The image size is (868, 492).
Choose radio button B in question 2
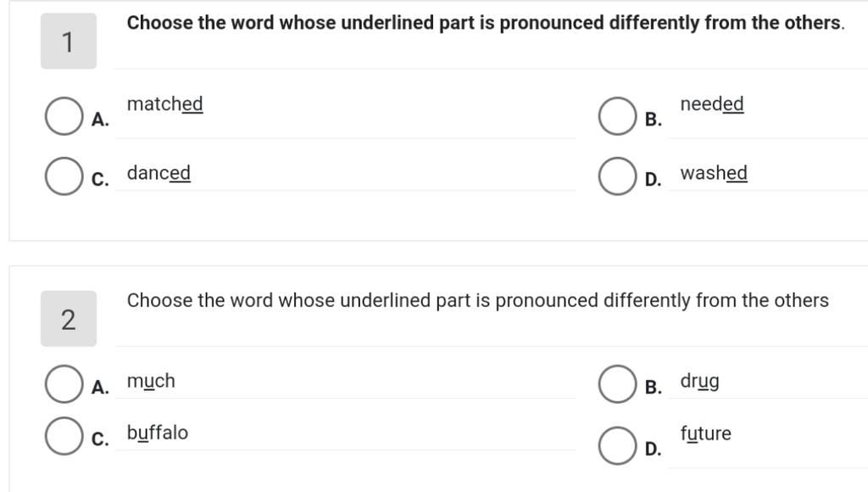[x=617, y=385]
